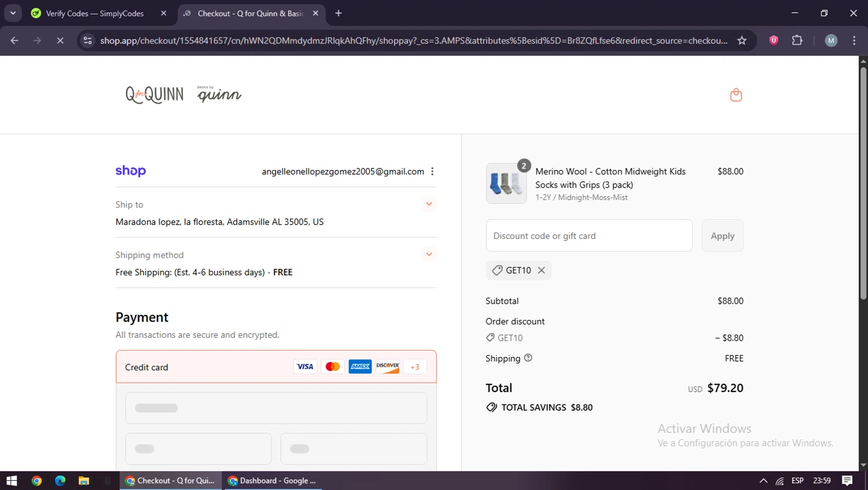Open File Explorer from the taskbar
The image size is (868, 490).
coord(84,481)
